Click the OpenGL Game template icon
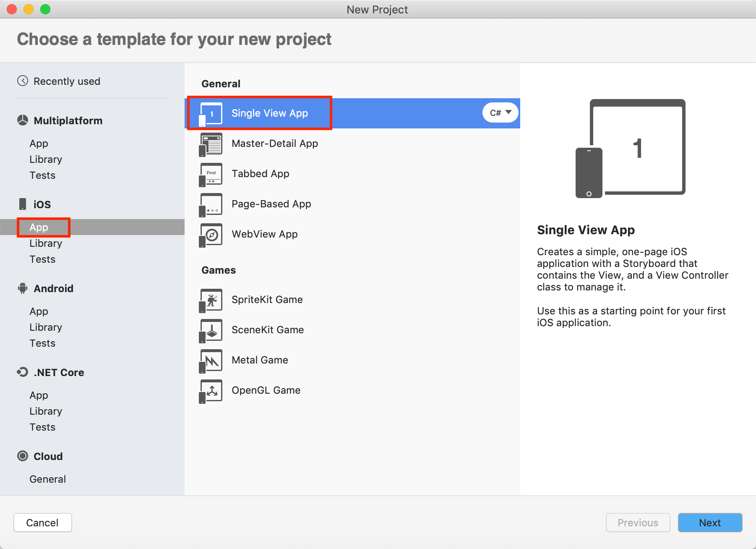This screenshot has width=756, height=549. click(x=211, y=391)
